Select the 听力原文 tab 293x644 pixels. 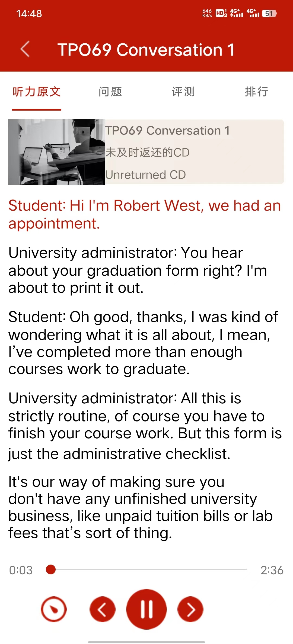37,92
